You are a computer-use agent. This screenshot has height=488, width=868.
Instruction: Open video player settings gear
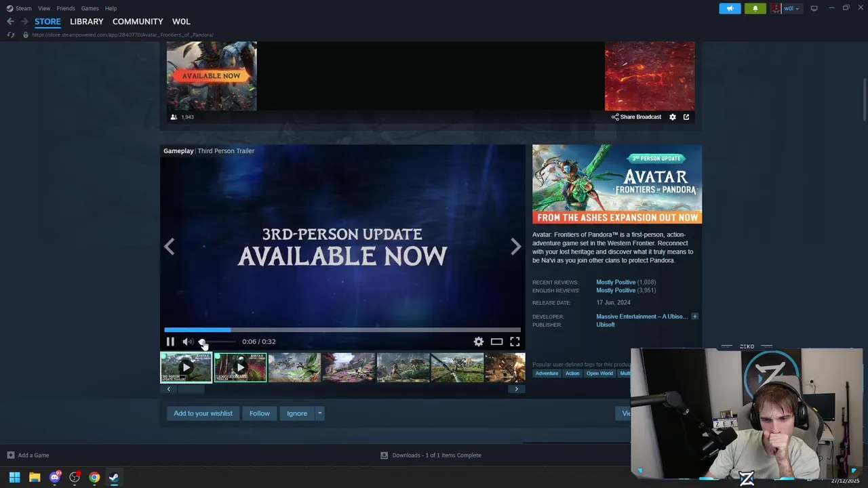coord(479,342)
